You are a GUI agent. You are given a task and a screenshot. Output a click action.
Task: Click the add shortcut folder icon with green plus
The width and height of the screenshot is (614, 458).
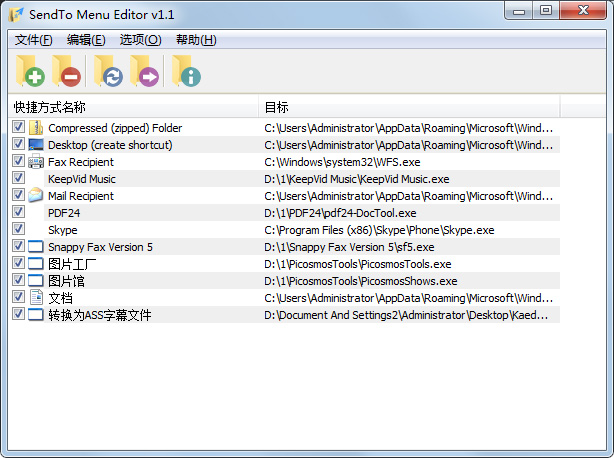coord(30,71)
